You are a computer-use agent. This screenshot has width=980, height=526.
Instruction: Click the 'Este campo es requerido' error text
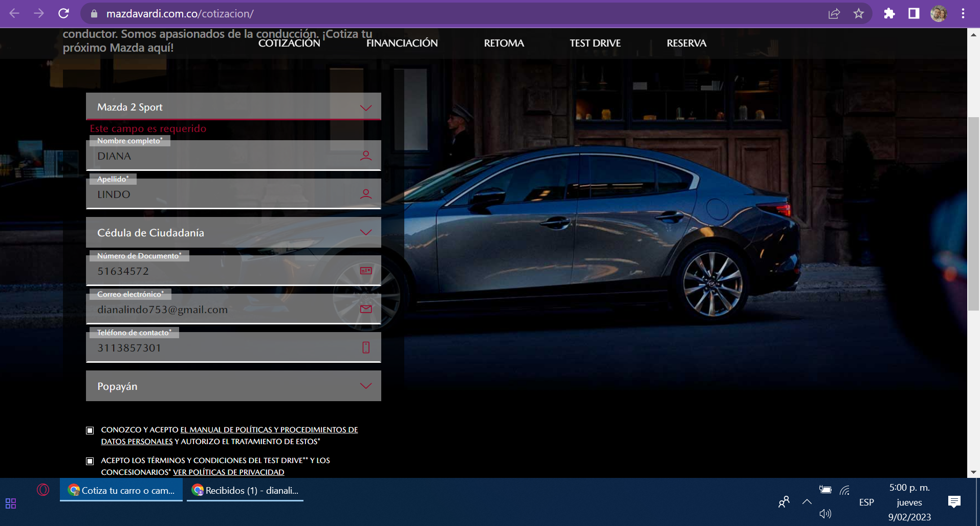point(148,128)
